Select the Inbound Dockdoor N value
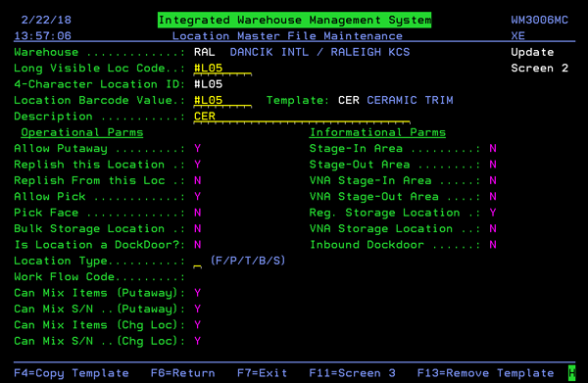 493,245
